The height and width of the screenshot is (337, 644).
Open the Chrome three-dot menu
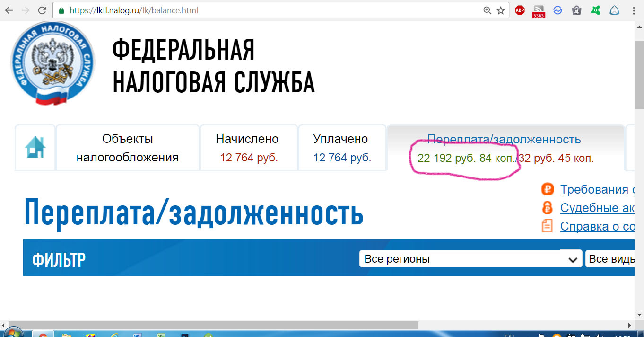634,10
